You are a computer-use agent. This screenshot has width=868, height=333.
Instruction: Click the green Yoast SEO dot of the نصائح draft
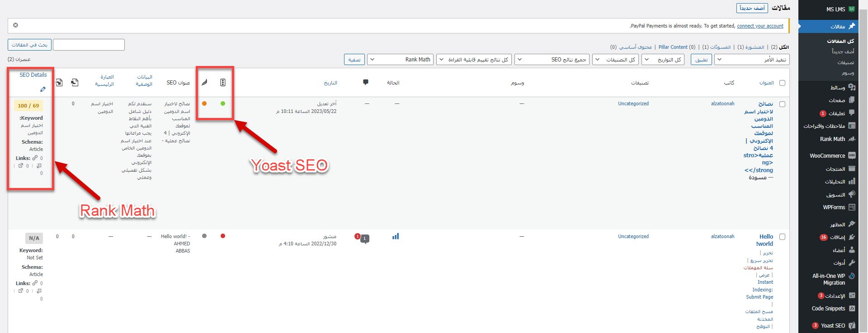click(223, 103)
